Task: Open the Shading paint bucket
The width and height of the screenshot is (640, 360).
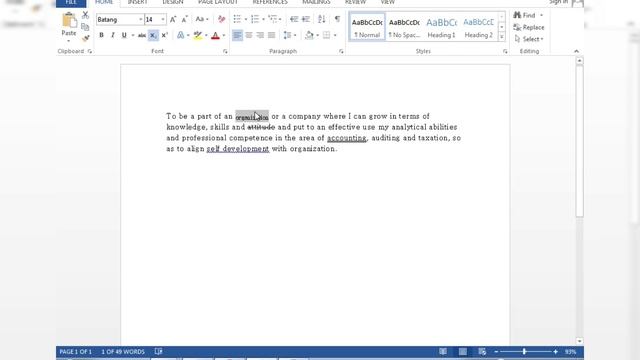Action: pos(309,36)
